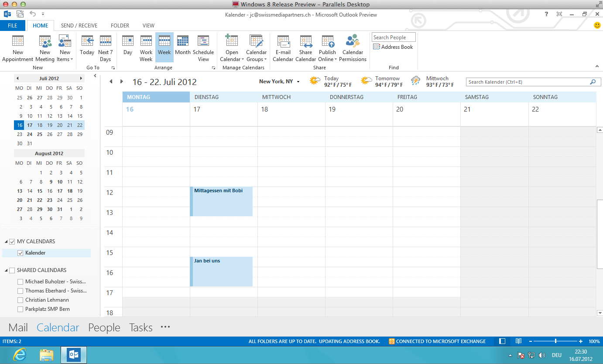Click into Search People field
This screenshot has height=364, width=603.
click(394, 37)
